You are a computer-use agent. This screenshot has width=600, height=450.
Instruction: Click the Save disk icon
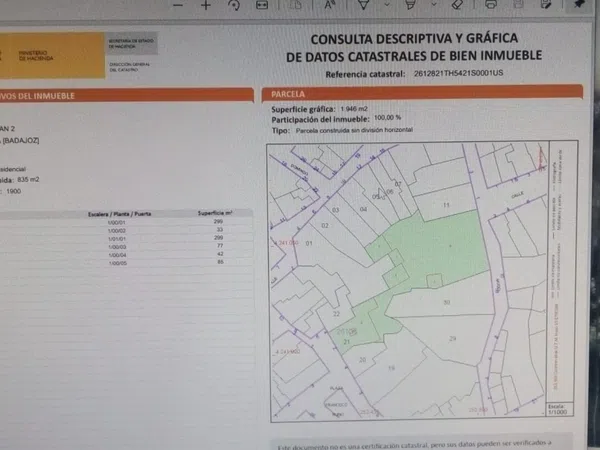click(518, 5)
